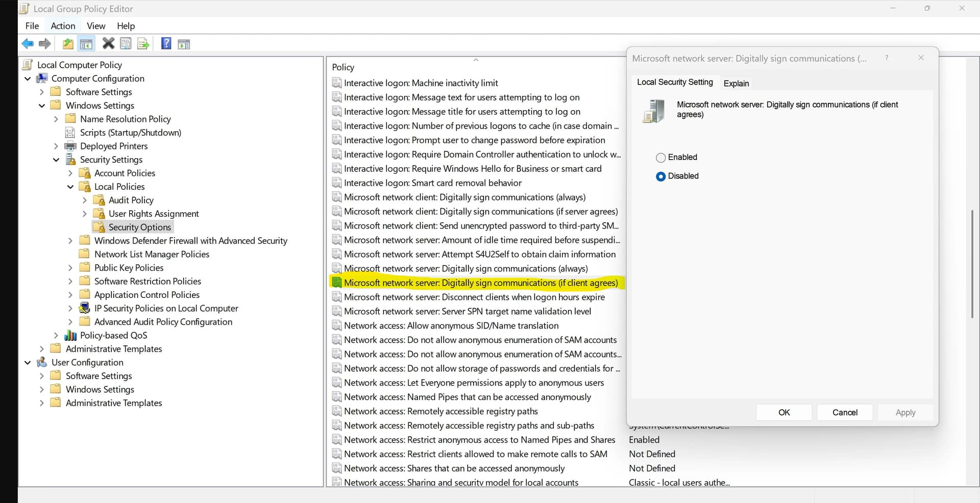Click the Export List toolbar icon
The image size is (980, 503).
pyautogui.click(x=143, y=44)
